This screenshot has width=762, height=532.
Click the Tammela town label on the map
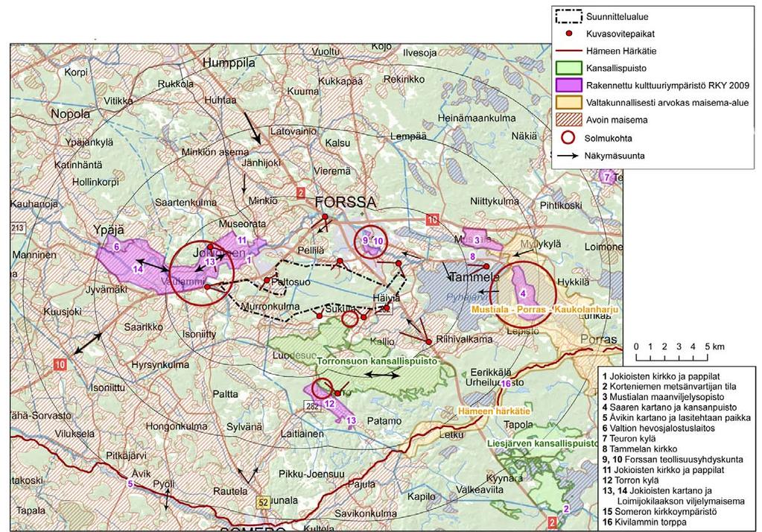pyautogui.click(x=474, y=277)
